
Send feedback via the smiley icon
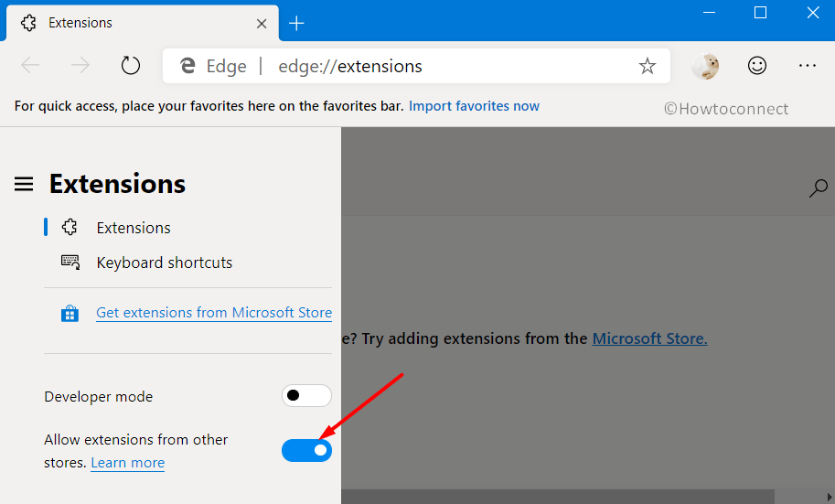coord(756,66)
